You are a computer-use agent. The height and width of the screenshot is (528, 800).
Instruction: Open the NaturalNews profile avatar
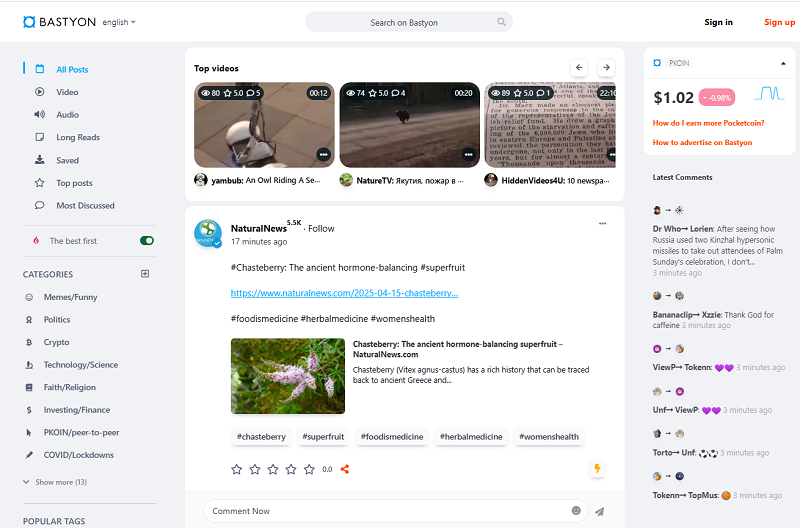pos(208,234)
